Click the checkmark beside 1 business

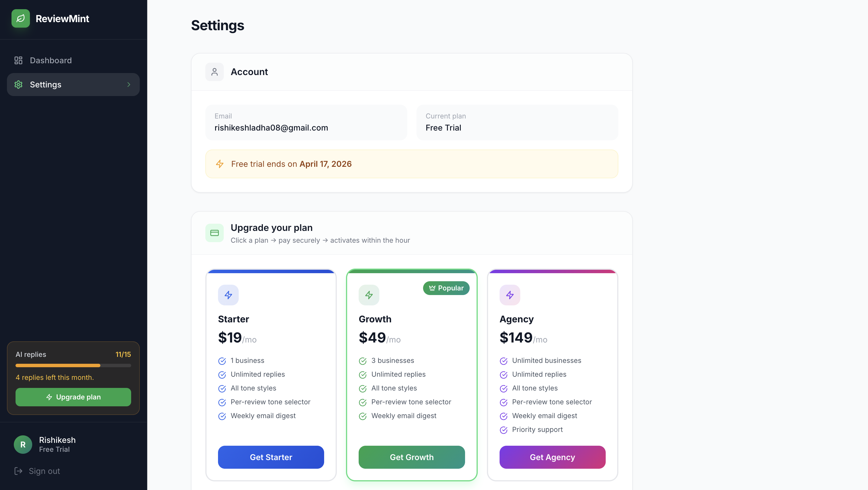[x=222, y=361]
